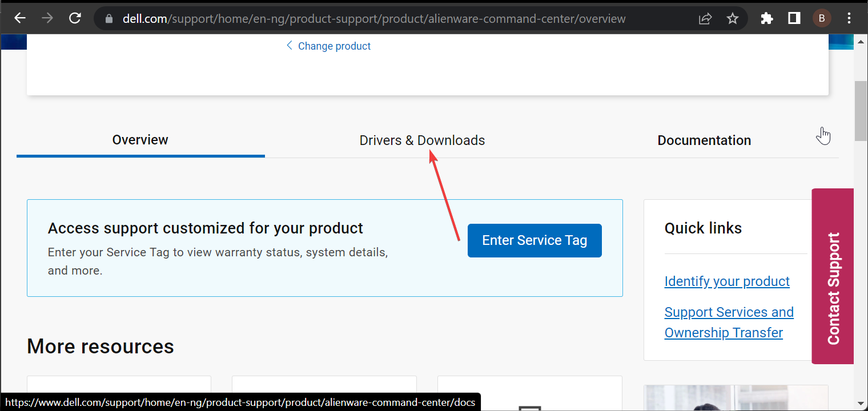Bookmark this page with the star
Image resolution: width=868 pixels, height=411 pixels.
click(x=733, y=19)
